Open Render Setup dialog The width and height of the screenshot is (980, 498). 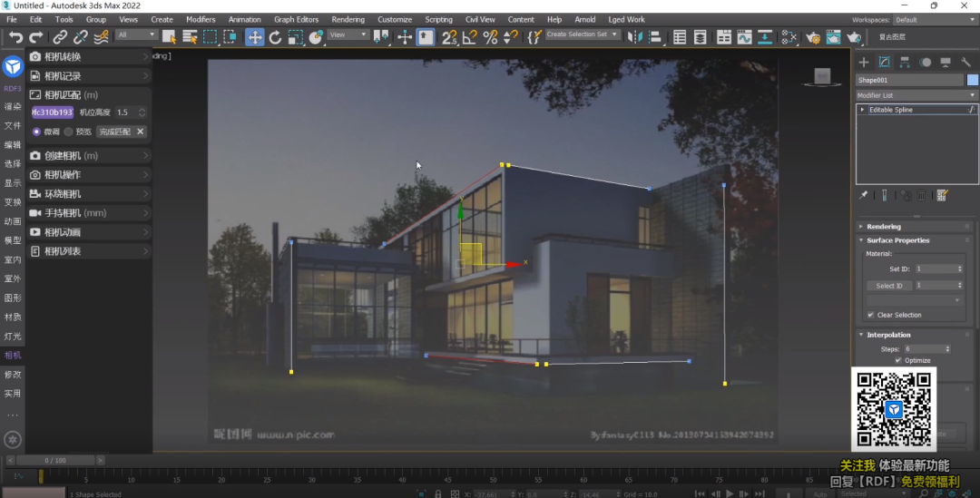click(813, 37)
